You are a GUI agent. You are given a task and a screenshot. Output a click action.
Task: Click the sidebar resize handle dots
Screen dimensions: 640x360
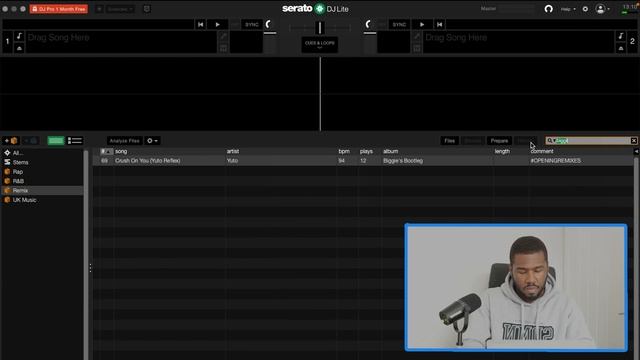[90, 268]
